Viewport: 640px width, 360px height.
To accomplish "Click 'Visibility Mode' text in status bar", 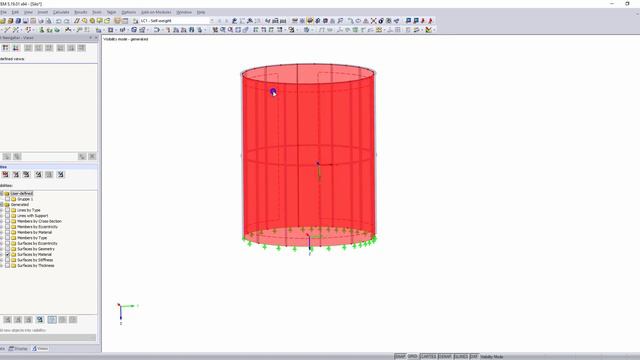I will 491,357.
